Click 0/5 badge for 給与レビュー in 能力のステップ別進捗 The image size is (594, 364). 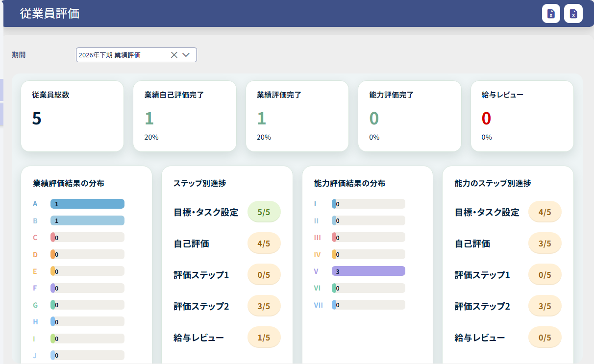click(545, 338)
